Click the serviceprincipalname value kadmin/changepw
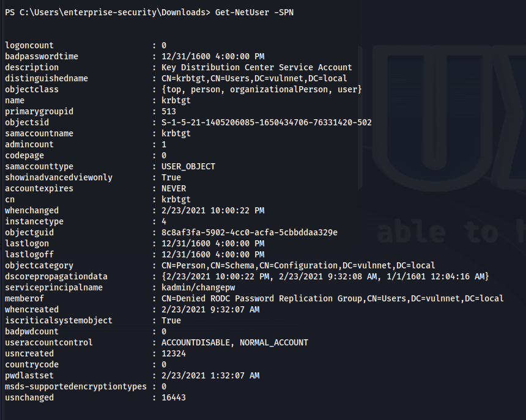The width and height of the screenshot is (526, 420). coord(198,287)
